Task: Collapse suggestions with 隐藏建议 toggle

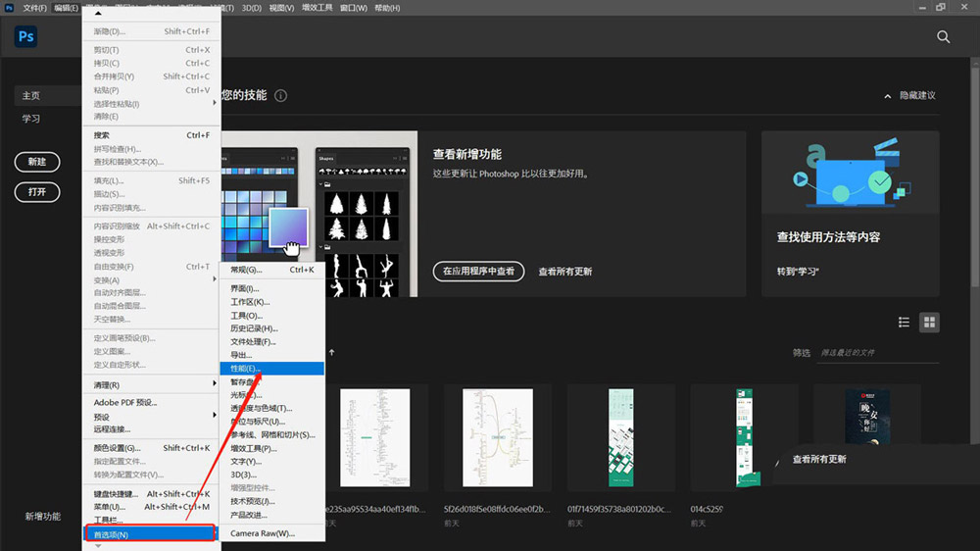Action: coord(909,96)
